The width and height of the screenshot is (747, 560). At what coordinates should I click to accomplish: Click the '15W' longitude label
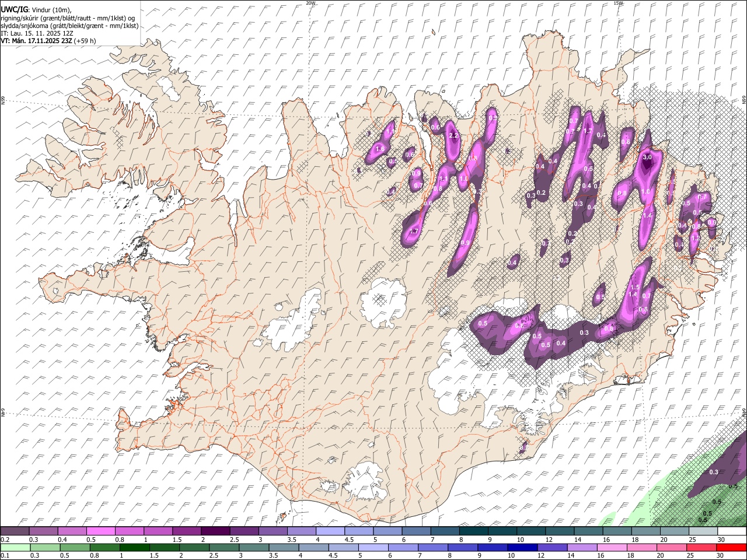click(618, 3)
